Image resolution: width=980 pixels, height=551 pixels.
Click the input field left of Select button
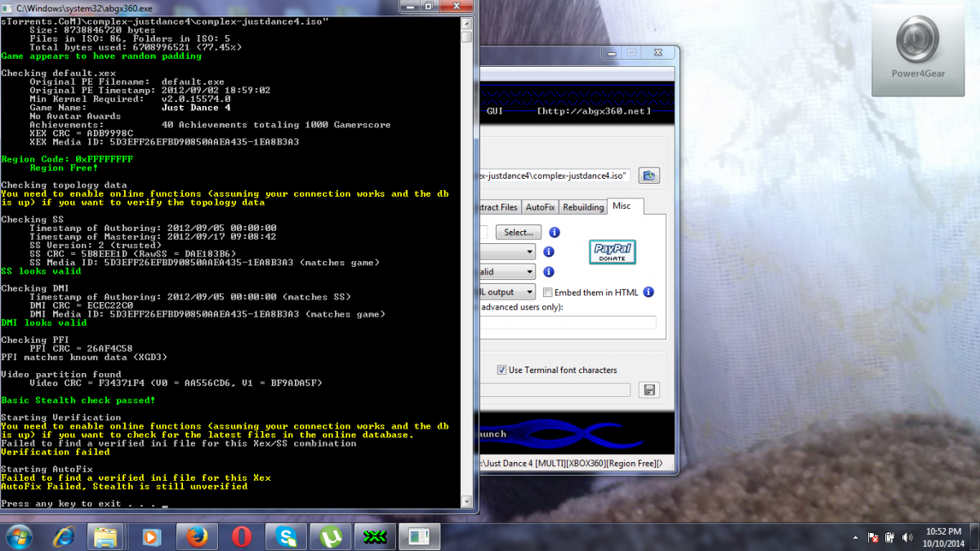point(483,233)
